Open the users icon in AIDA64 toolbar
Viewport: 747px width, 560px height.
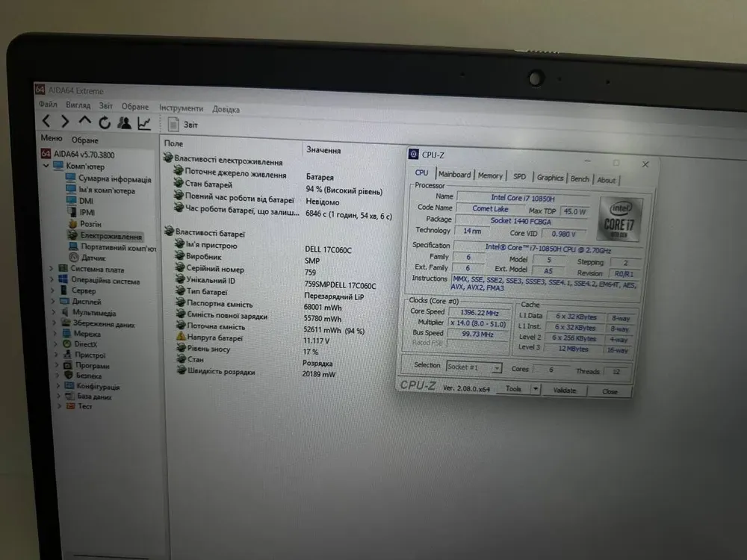[124, 122]
